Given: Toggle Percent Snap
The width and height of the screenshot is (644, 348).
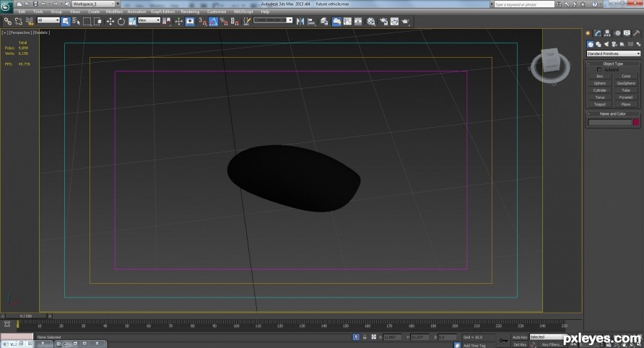Looking at the screenshot, I should pos(224,22).
